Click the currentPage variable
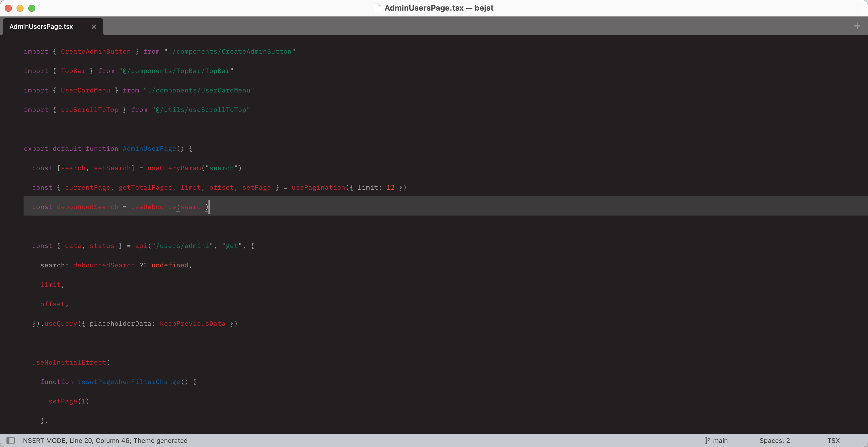868x447 pixels. (x=88, y=188)
